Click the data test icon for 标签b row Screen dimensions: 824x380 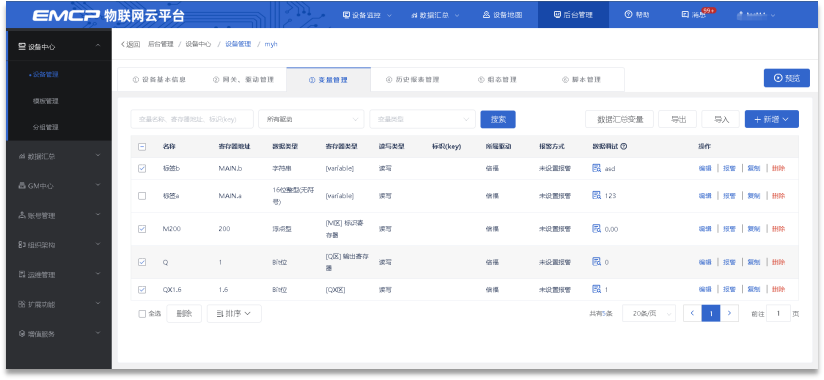tap(596, 169)
